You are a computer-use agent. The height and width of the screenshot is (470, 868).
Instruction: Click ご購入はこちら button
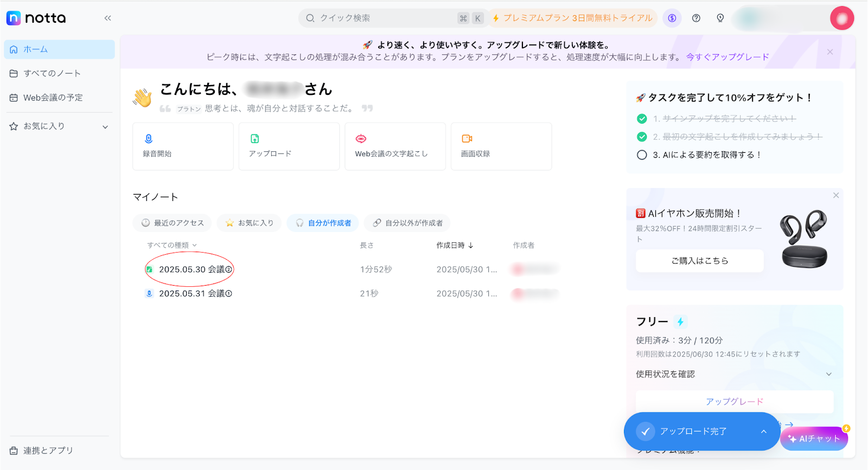click(699, 261)
